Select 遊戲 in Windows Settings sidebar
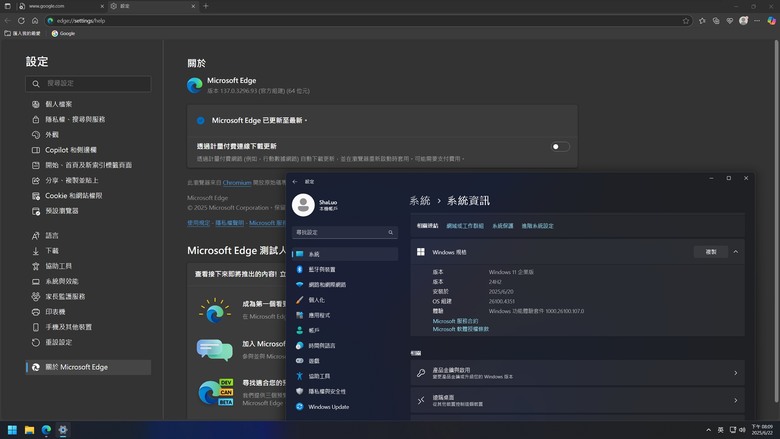780x439 pixels. pos(345,361)
